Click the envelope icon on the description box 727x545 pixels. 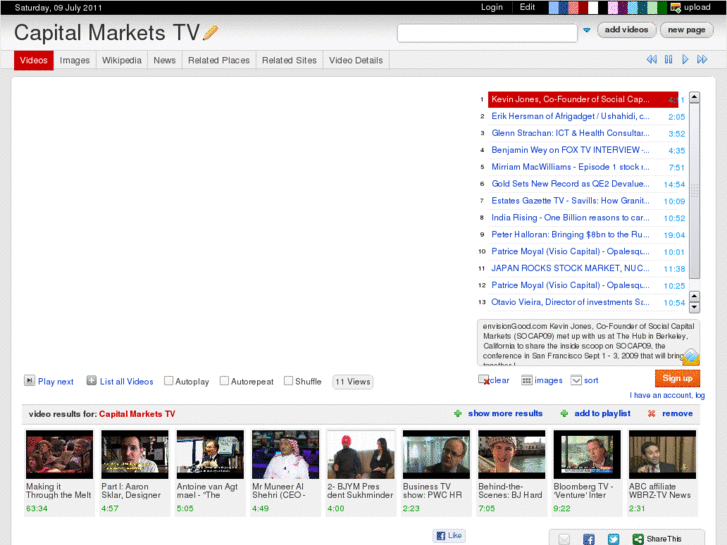(691, 357)
